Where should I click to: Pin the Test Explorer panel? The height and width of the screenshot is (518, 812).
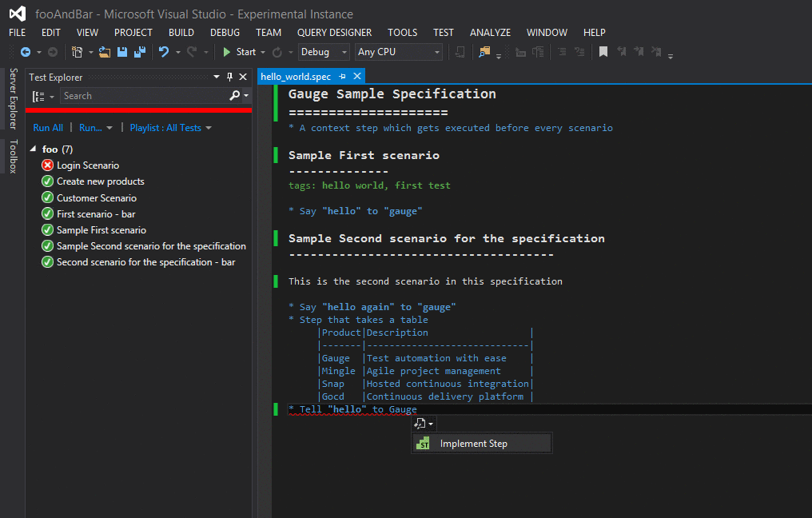pos(229,77)
